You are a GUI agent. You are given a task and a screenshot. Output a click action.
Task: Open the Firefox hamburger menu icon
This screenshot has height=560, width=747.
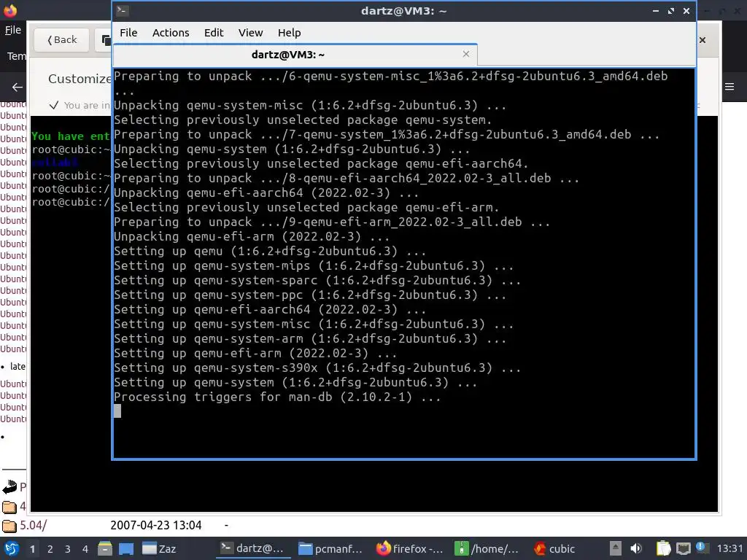click(729, 87)
